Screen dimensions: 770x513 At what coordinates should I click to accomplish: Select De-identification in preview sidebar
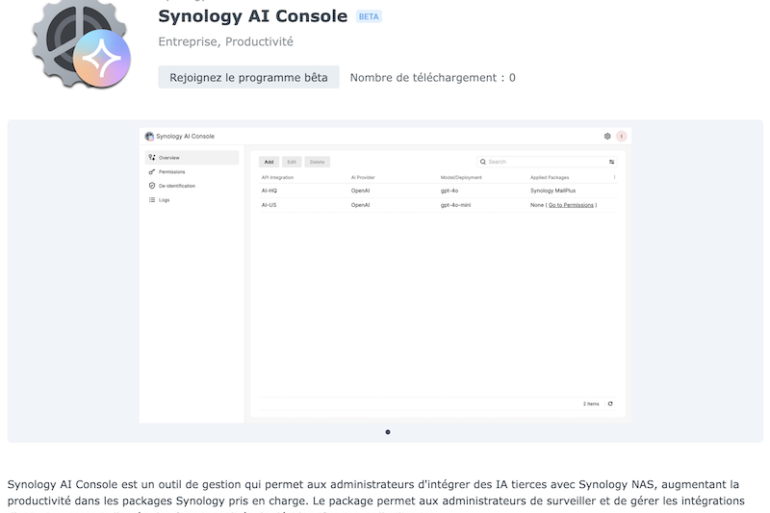192,186
